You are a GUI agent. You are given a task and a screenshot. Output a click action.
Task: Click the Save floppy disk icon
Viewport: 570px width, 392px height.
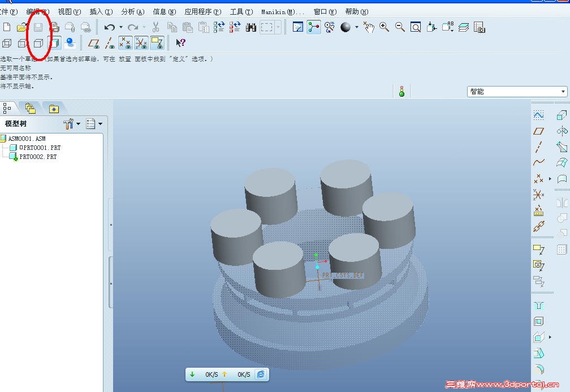[38, 27]
